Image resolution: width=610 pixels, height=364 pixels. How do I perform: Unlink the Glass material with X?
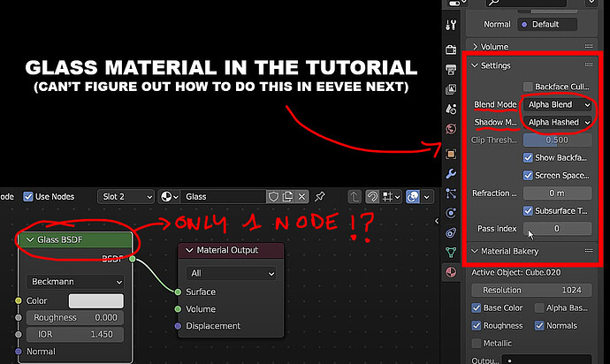[301, 197]
